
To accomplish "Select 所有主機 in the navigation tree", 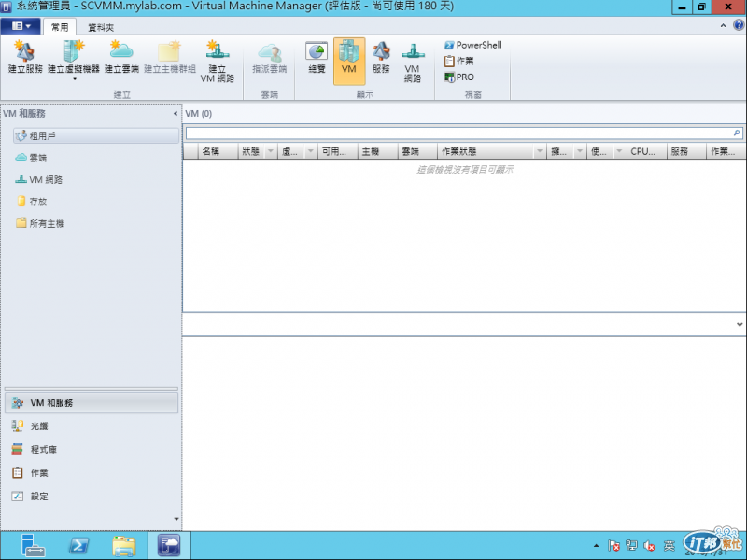I will pos(40,223).
